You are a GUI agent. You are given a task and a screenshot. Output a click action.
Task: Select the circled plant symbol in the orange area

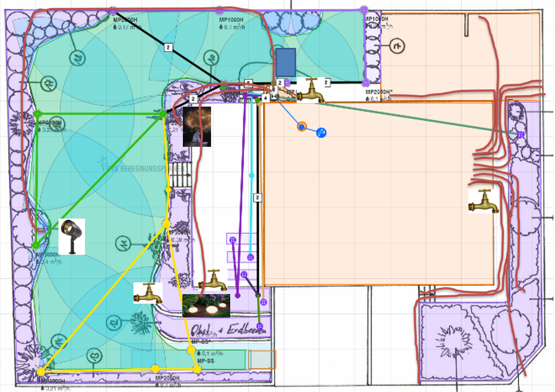[397, 46]
